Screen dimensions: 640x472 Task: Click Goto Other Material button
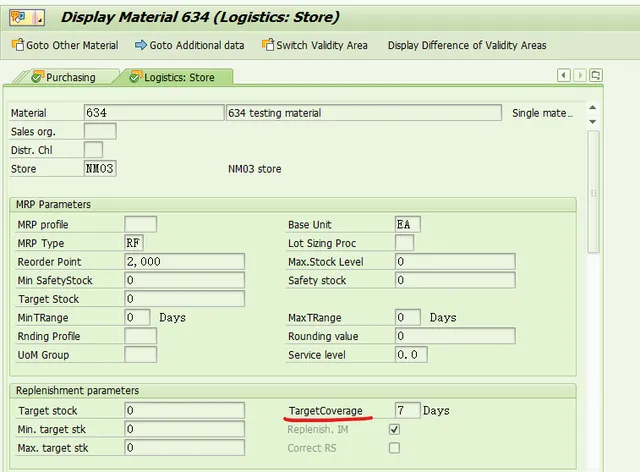pos(65,45)
